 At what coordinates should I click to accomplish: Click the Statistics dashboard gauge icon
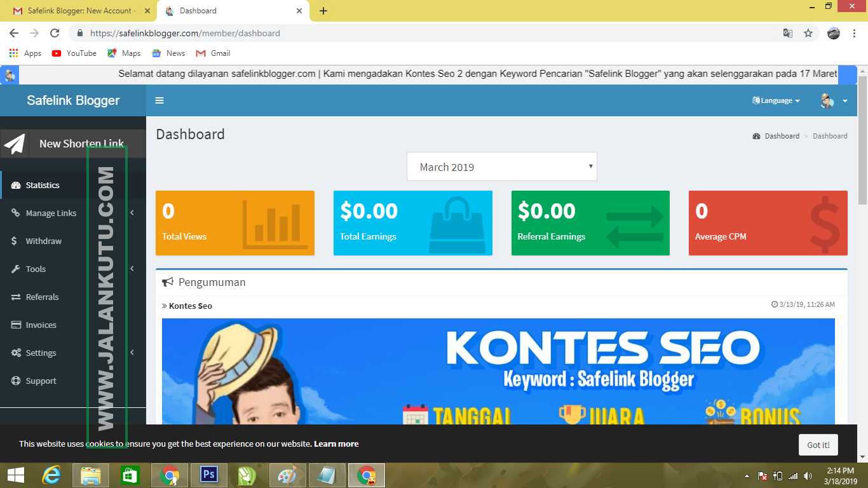(x=16, y=185)
